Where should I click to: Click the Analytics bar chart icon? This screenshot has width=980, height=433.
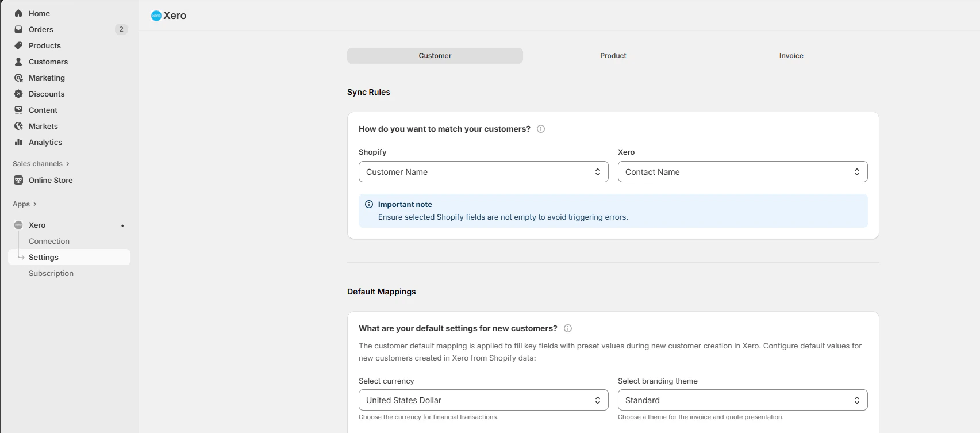pyautogui.click(x=18, y=142)
